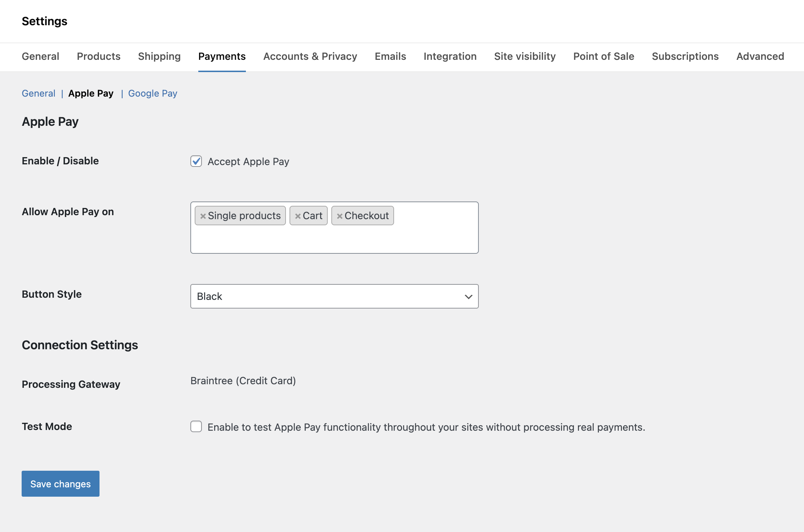Save changes to settings
Image resolution: width=804 pixels, height=532 pixels.
tap(61, 484)
